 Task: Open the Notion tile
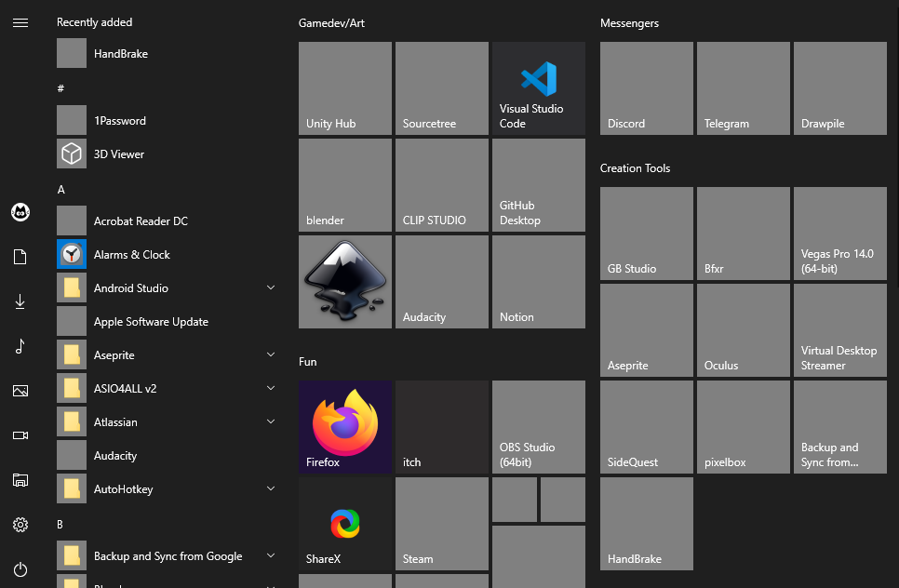pyautogui.click(x=538, y=282)
